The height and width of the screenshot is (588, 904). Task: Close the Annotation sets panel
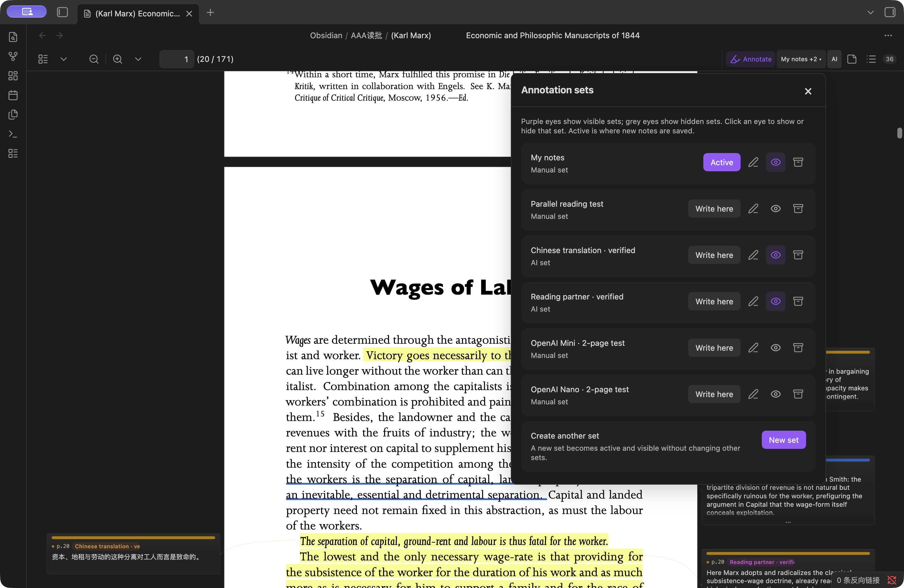[x=808, y=91]
